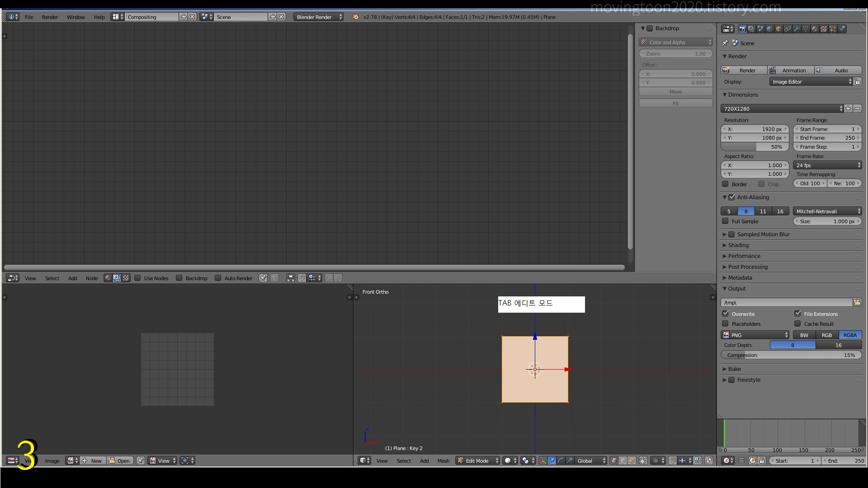This screenshot has height=488, width=868.
Task: Open the 720X1280 render presets dropdown
Action: [x=782, y=108]
